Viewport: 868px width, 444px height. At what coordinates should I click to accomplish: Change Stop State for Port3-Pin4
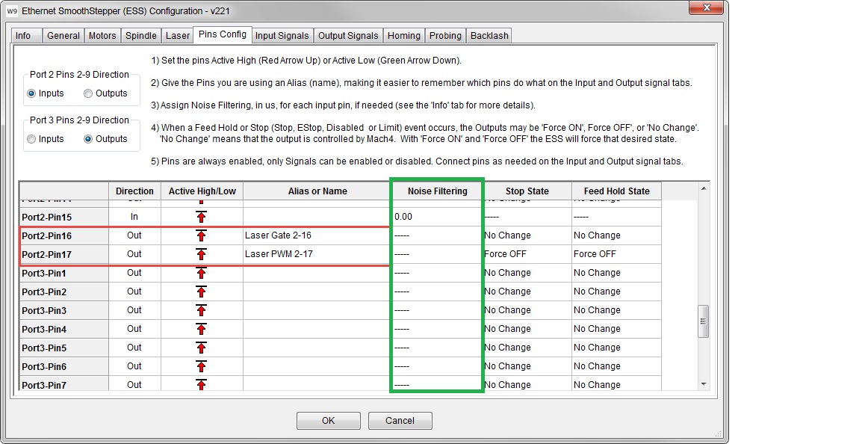tap(527, 330)
